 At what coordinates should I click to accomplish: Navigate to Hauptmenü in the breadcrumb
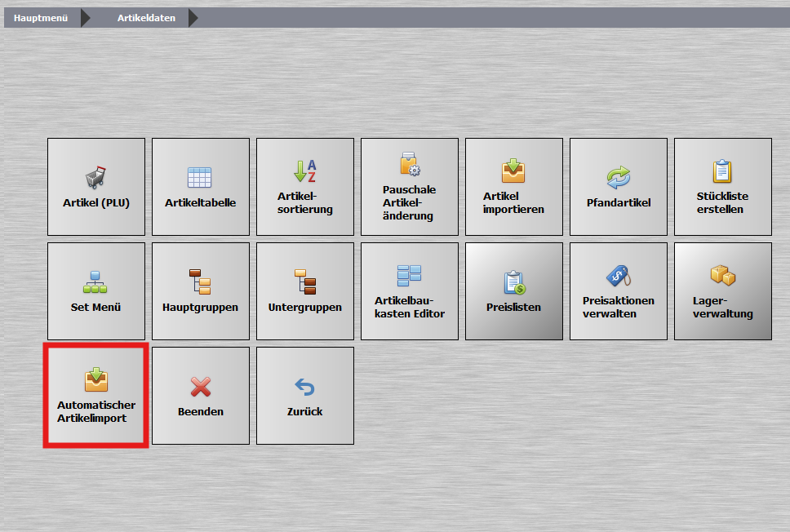(41, 18)
